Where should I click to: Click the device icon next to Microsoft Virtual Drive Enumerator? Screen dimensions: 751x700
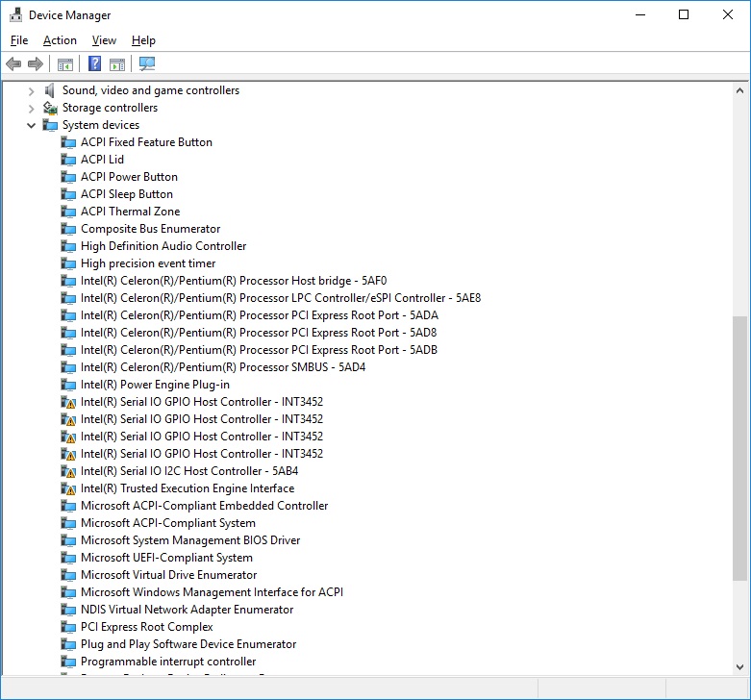68,575
